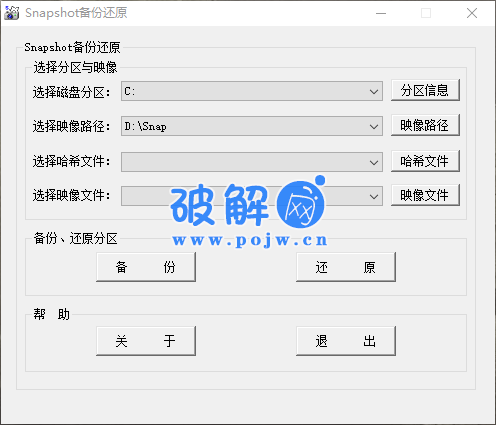Open the 选择映像路径 dropdown showing D:\Snap
Image resolution: width=496 pixels, height=425 pixels.
252,126
